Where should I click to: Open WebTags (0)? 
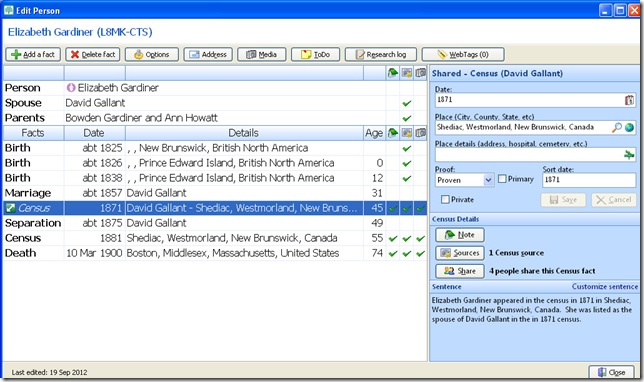(x=463, y=54)
